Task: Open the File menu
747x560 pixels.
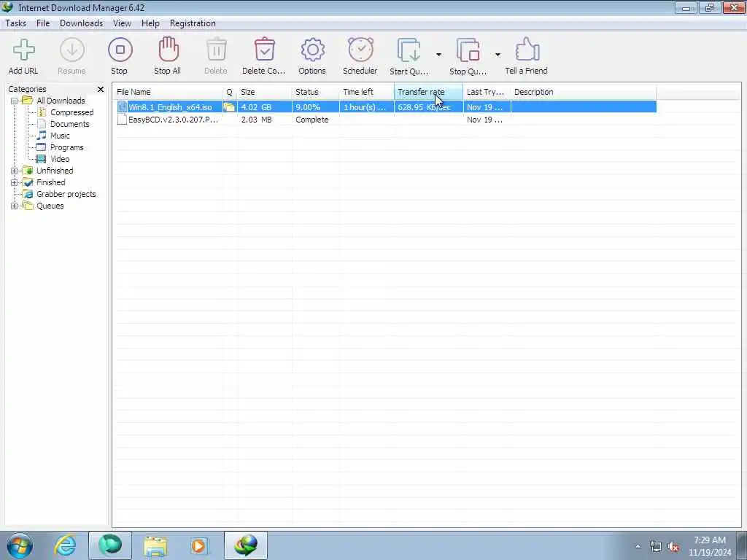Action: click(x=43, y=23)
